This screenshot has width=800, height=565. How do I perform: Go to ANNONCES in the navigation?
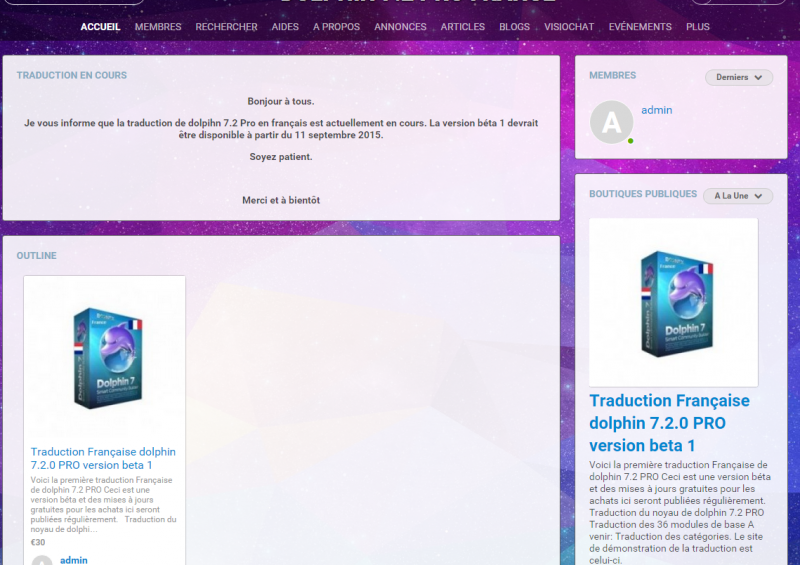400,27
